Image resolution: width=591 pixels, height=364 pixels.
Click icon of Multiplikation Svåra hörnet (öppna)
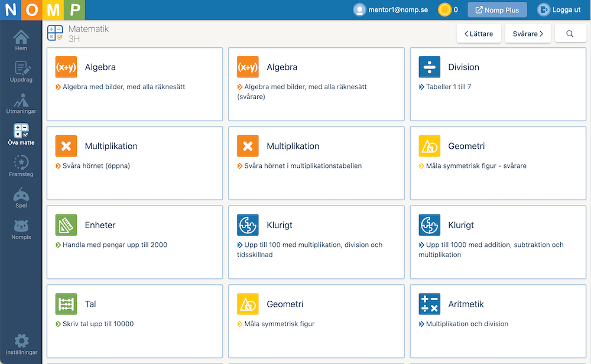[66, 146]
